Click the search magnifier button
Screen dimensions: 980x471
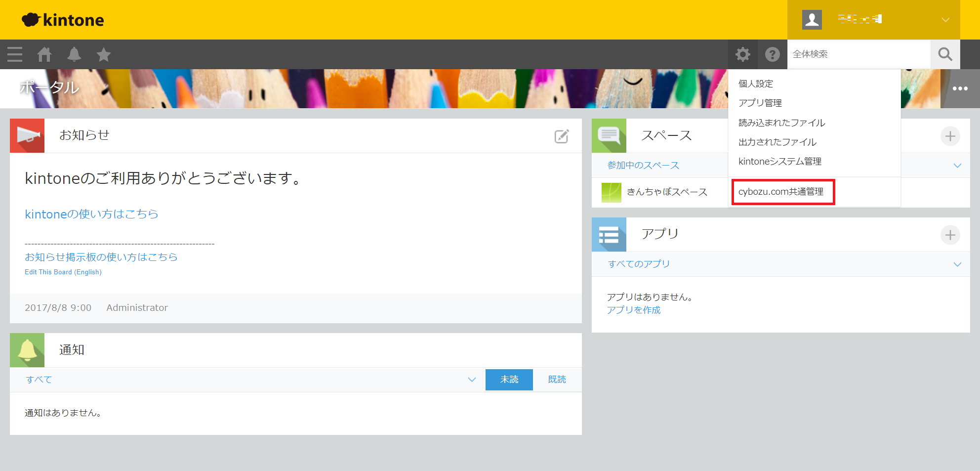pyautogui.click(x=945, y=54)
